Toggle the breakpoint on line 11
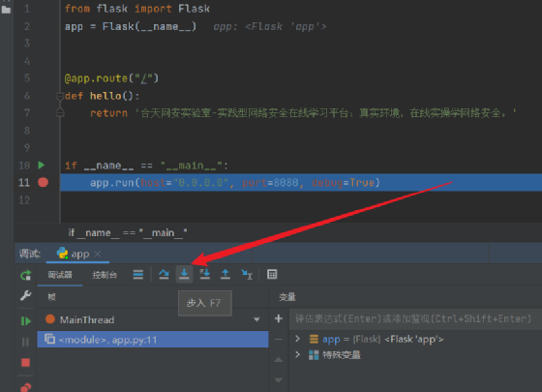The height and width of the screenshot is (392, 542). [x=43, y=182]
